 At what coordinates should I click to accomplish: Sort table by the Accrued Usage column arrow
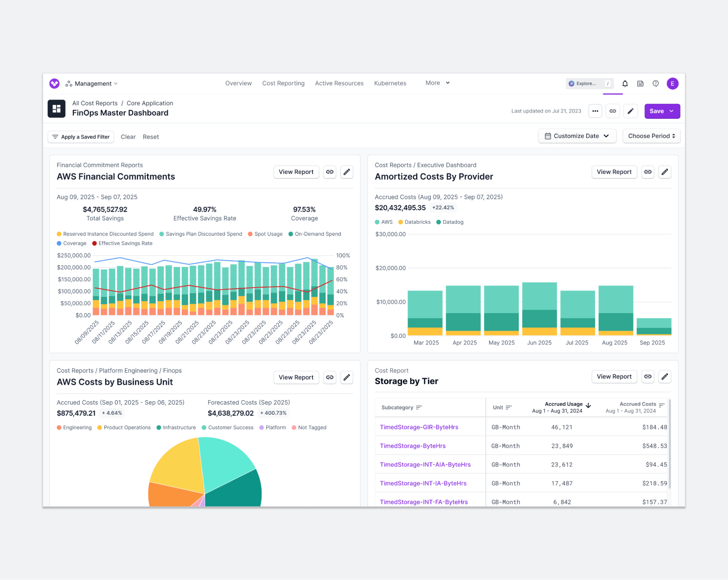pyautogui.click(x=588, y=405)
